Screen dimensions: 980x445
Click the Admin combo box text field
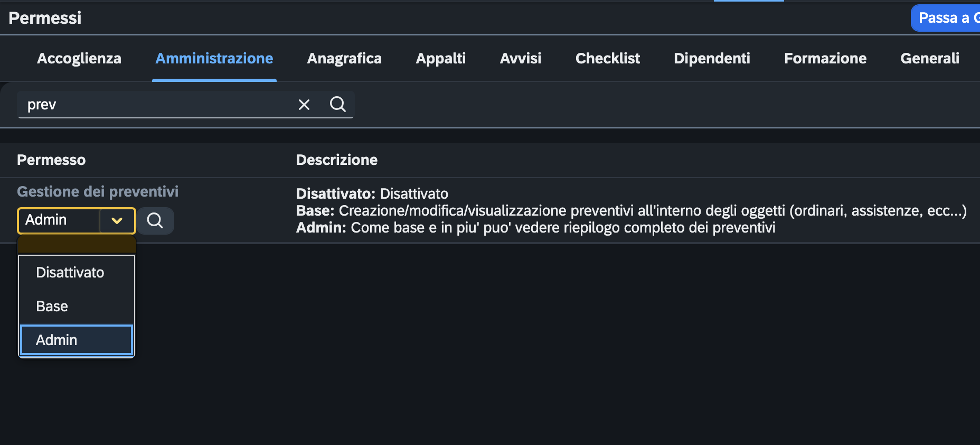pos(59,220)
